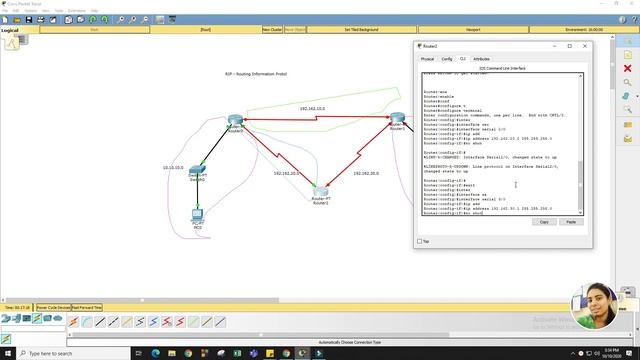The width and height of the screenshot is (640, 360).
Task: Select the red X Delete tool
Action: 628,68
